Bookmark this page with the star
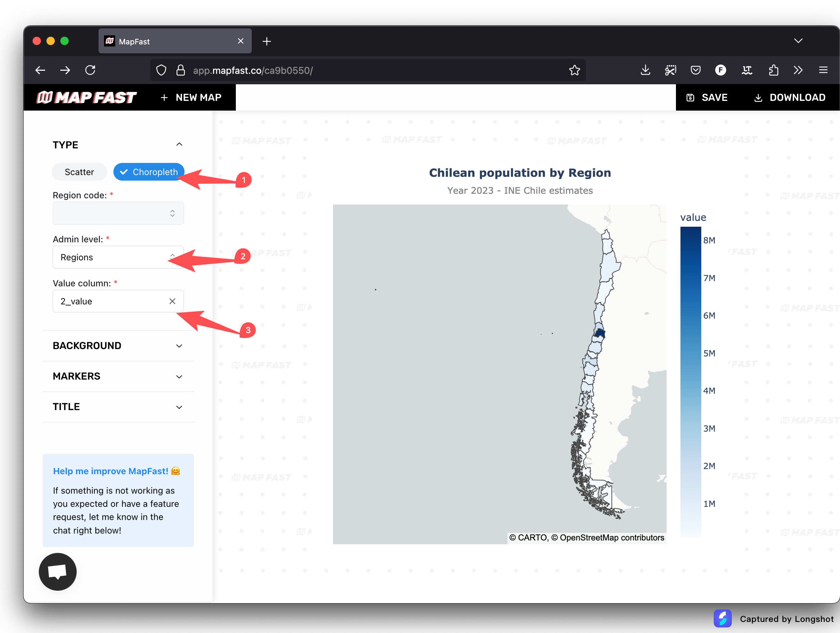840x633 pixels. click(x=575, y=70)
